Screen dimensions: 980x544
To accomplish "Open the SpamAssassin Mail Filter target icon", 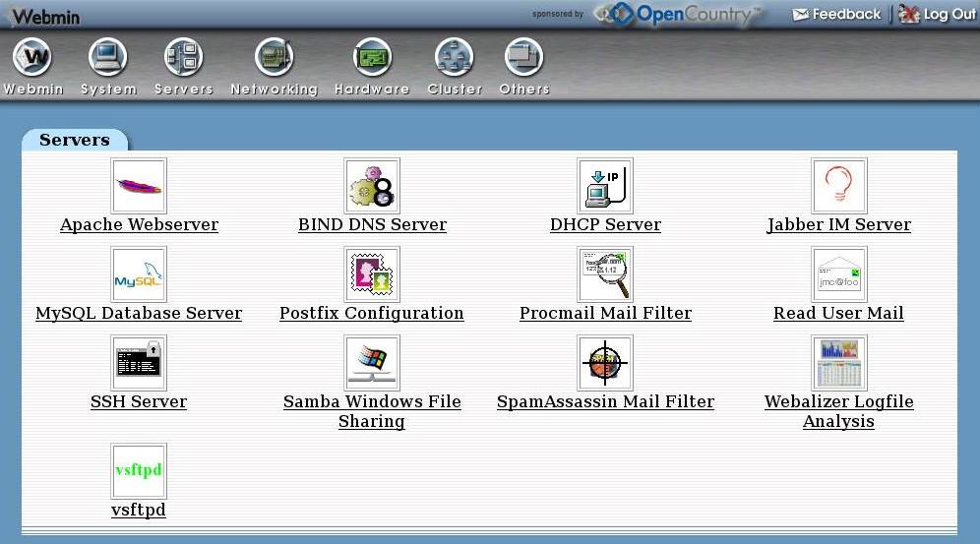I will (605, 363).
